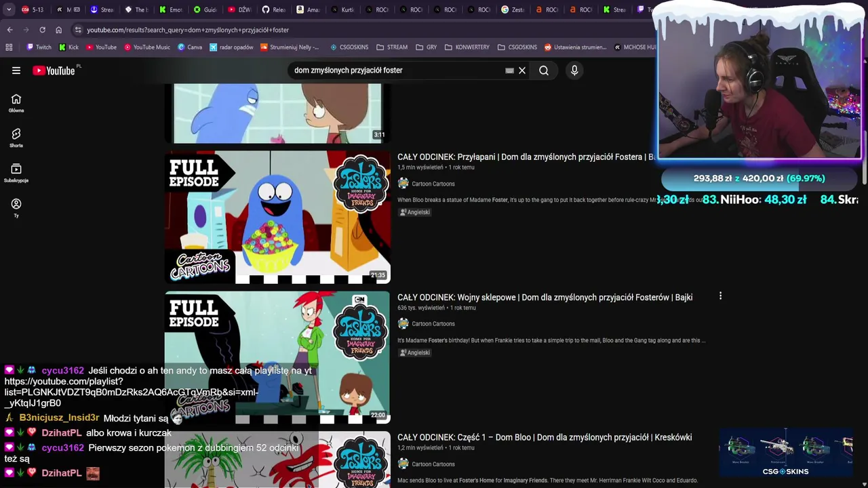Viewport: 868px width, 488px height.
Task: Switch to the Guide tab
Action: point(205,9)
